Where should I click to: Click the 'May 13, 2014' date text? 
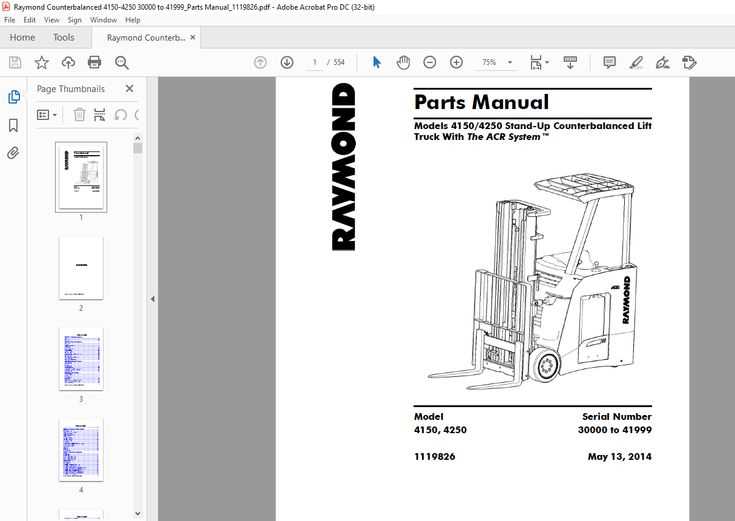(620, 456)
